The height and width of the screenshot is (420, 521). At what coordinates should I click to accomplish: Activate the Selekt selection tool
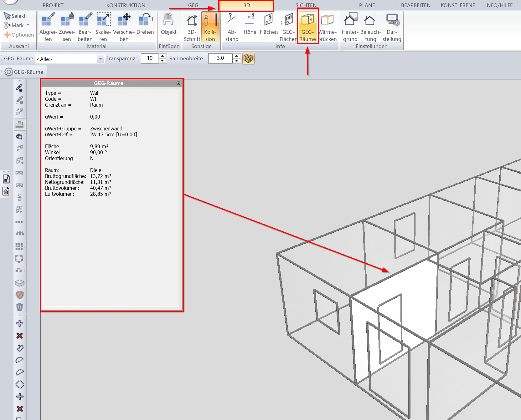tap(15, 16)
